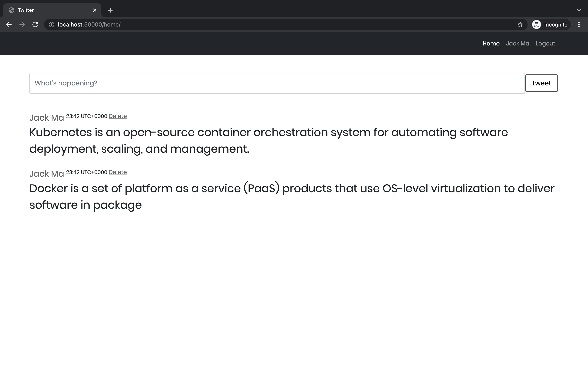Viewport: 588px width, 367px height.
Task: Click Logout in the navbar
Action: pos(545,43)
